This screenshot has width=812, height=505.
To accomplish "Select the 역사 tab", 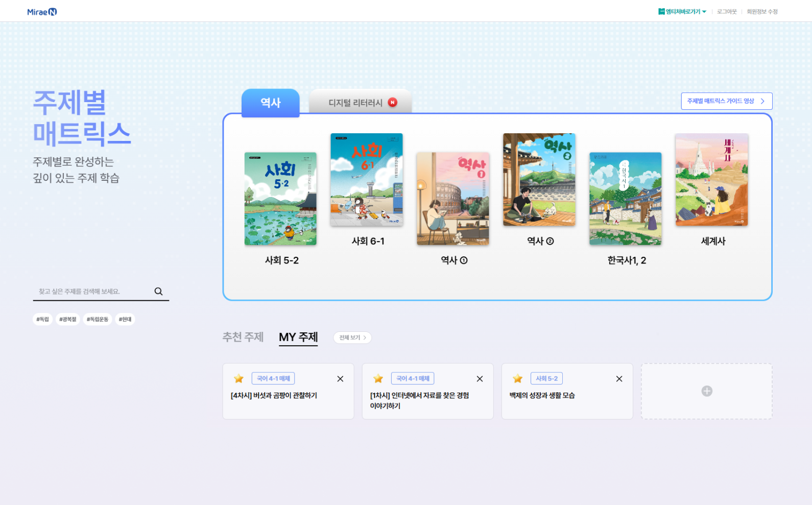I will coord(270,103).
